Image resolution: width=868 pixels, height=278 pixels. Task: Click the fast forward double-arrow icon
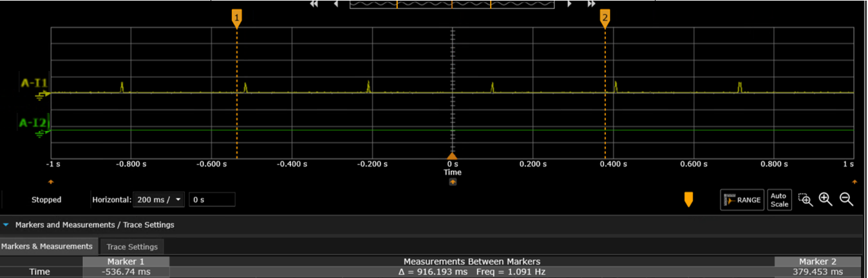coord(590,4)
